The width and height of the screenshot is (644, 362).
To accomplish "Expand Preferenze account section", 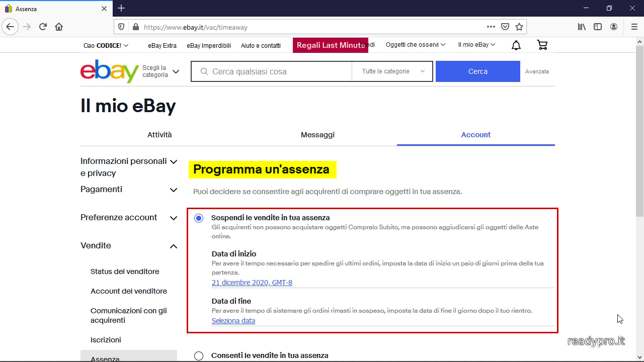I will tap(129, 218).
